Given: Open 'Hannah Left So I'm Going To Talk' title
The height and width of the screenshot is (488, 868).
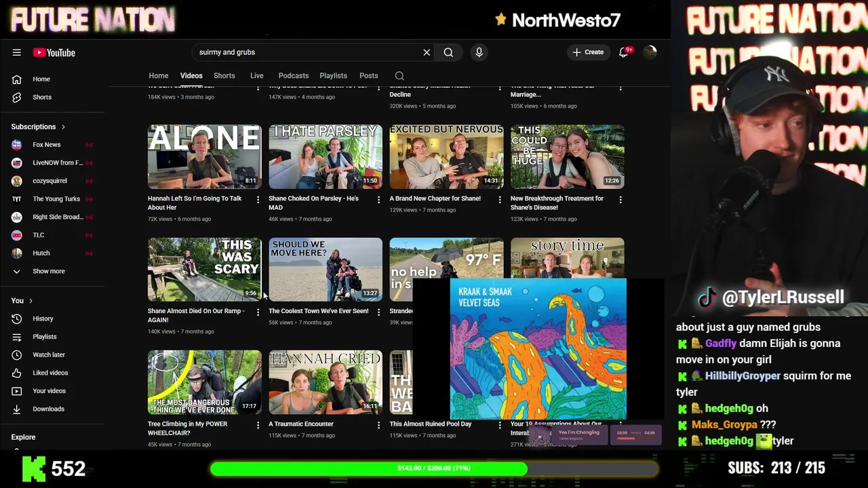Looking at the screenshot, I should click(195, 203).
